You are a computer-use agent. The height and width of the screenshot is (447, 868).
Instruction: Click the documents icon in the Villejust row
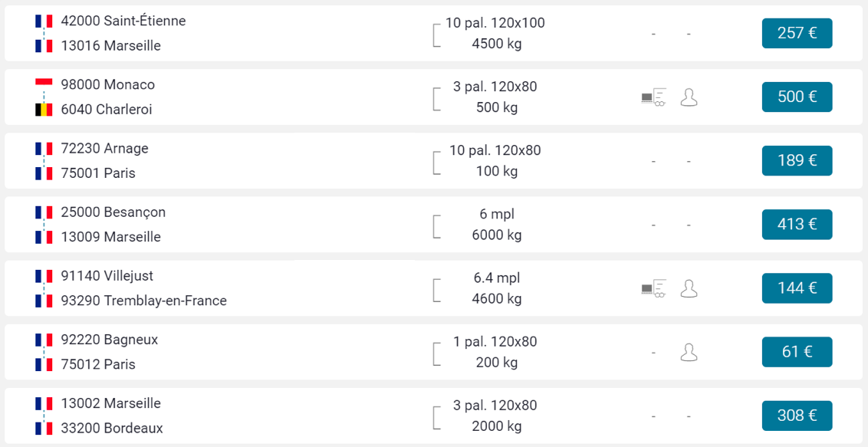tap(653, 288)
